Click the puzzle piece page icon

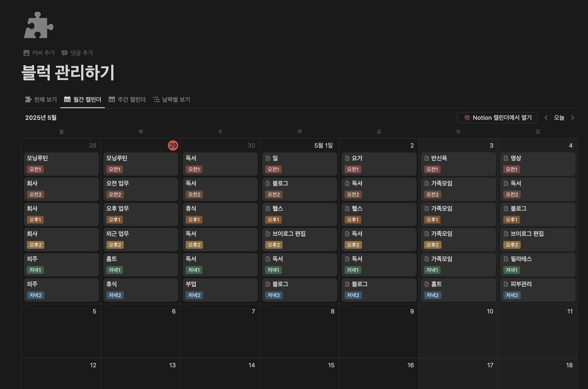pyautogui.click(x=38, y=25)
